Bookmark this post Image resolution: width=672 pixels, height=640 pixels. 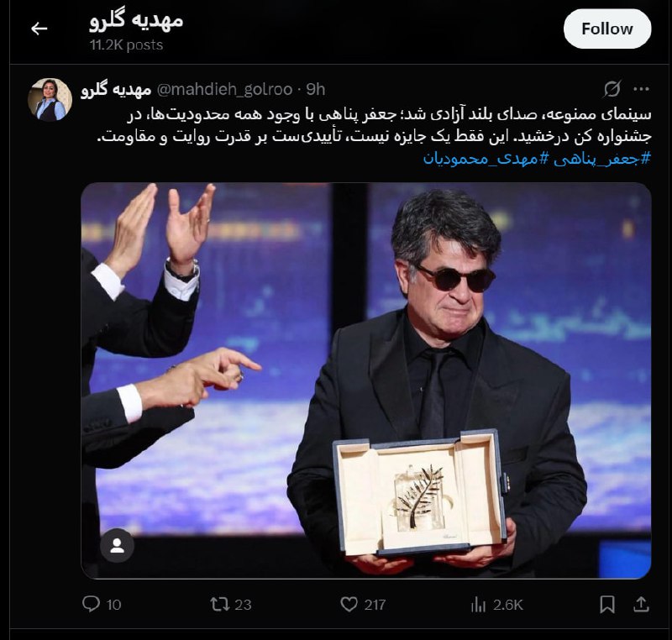606,604
